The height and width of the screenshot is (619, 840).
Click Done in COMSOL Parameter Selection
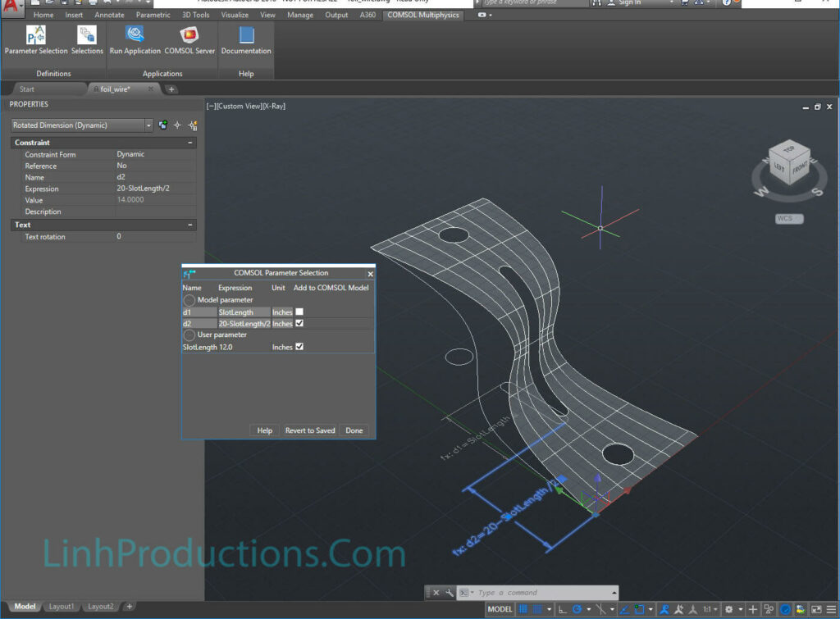tap(354, 430)
